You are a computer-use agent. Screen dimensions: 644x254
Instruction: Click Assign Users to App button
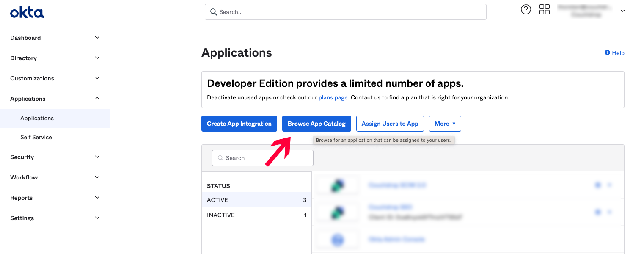pos(390,124)
